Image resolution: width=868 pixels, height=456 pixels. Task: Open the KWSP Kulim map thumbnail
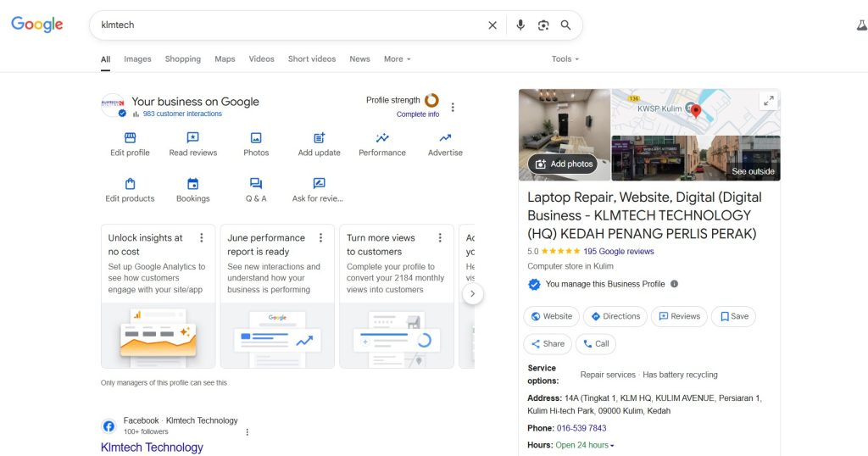(696, 112)
